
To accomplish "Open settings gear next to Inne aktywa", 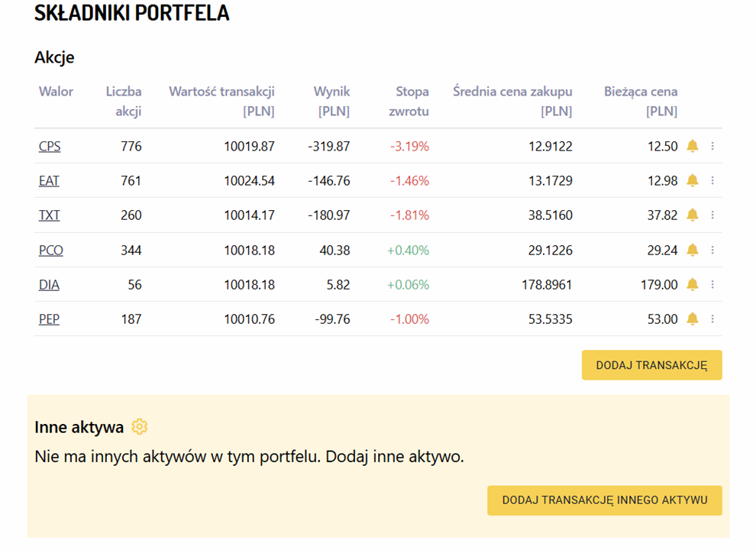I will tap(139, 427).
